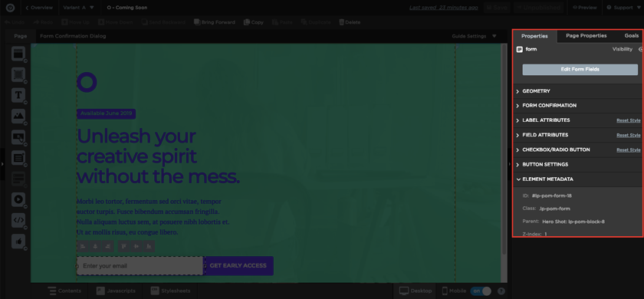This screenshot has height=299, width=644.
Task: Select the Button widget tool
Action: click(x=18, y=136)
